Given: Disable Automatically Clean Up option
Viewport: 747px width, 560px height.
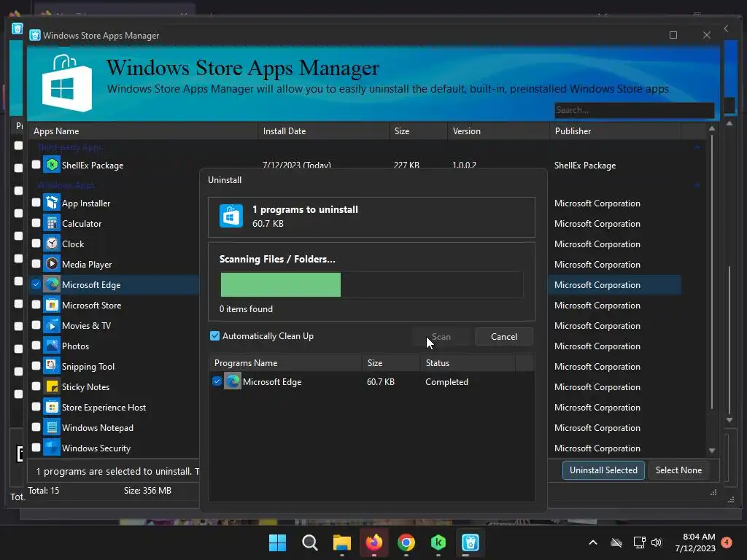Looking at the screenshot, I should pyautogui.click(x=215, y=335).
